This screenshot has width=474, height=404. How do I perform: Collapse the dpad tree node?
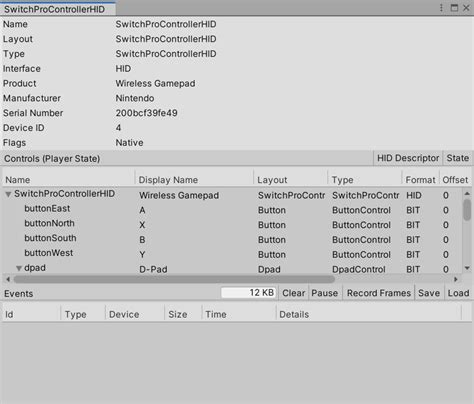[19, 268]
